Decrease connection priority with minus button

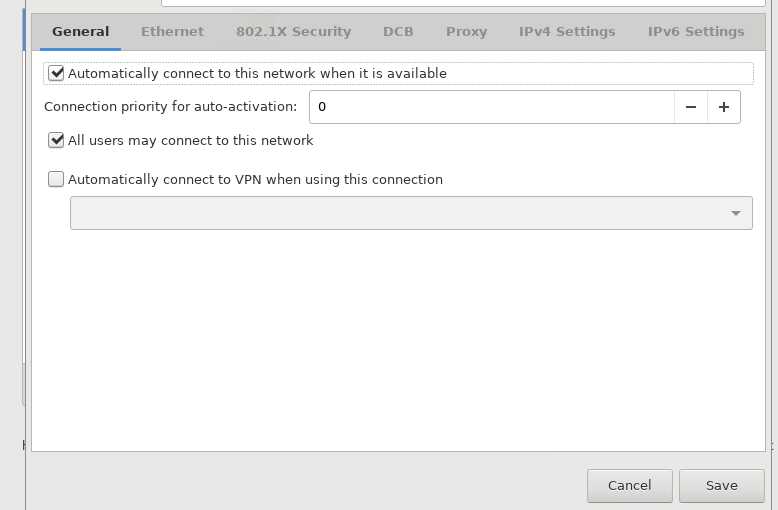click(x=691, y=107)
